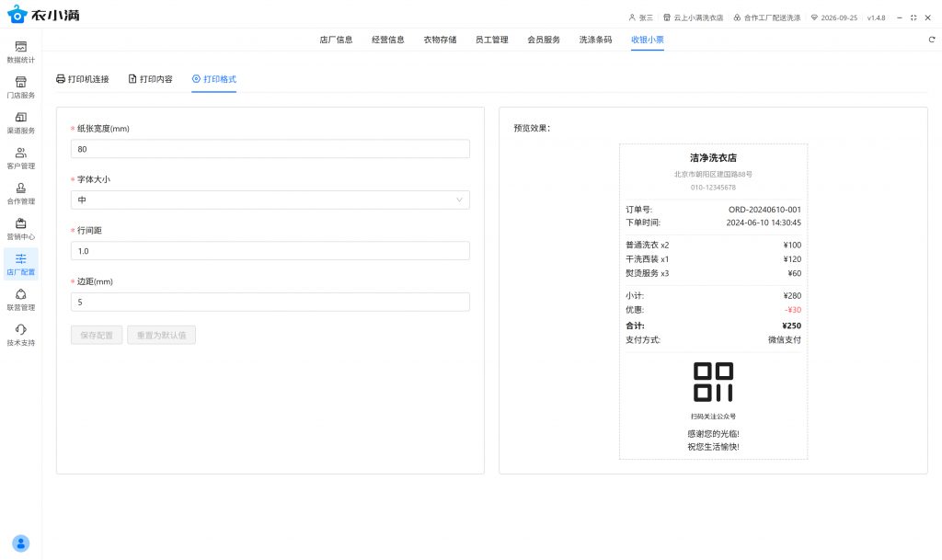The width and height of the screenshot is (942, 560).
Task: Click the blue user avatar icon
Action: [21, 543]
